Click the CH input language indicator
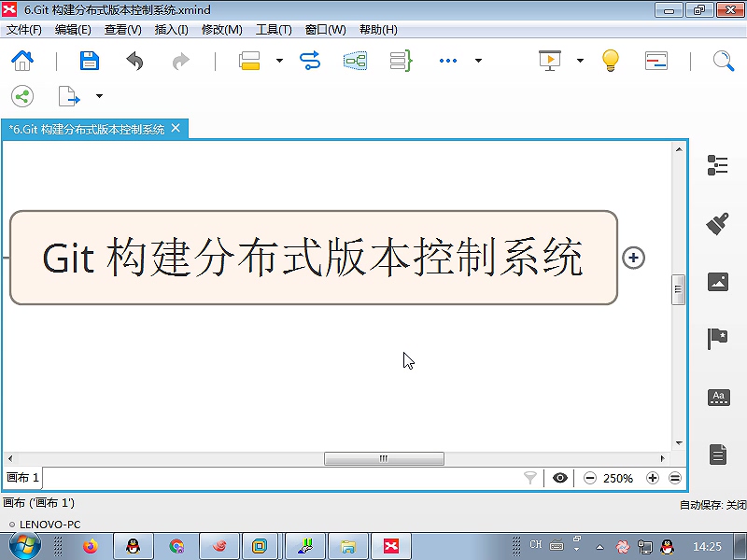Image resolution: width=747 pixels, height=560 pixels. pyautogui.click(x=536, y=544)
